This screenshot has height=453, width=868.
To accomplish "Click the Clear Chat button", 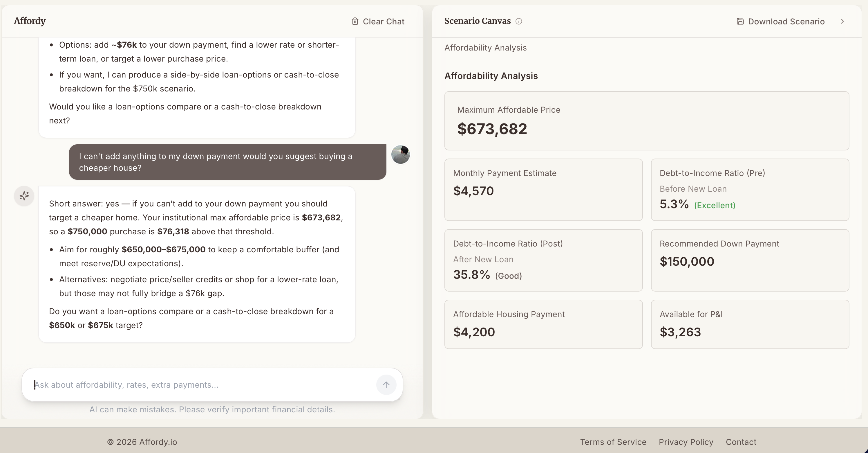I will (378, 21).
